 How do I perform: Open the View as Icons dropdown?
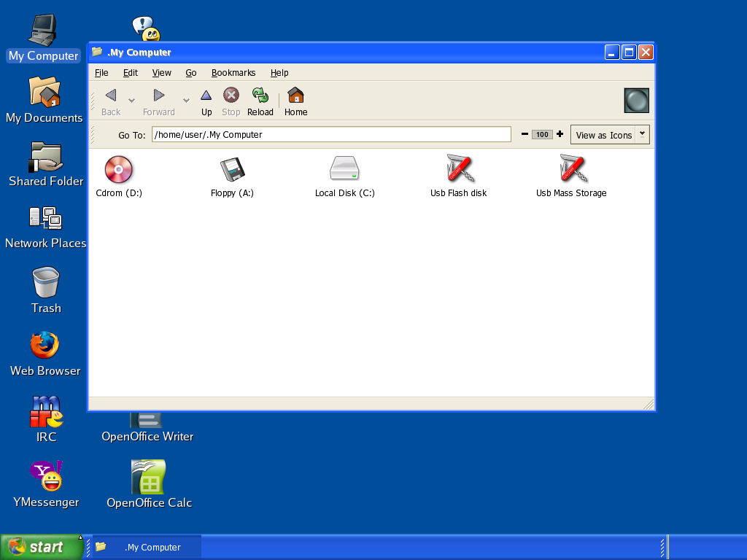[641, 134]
